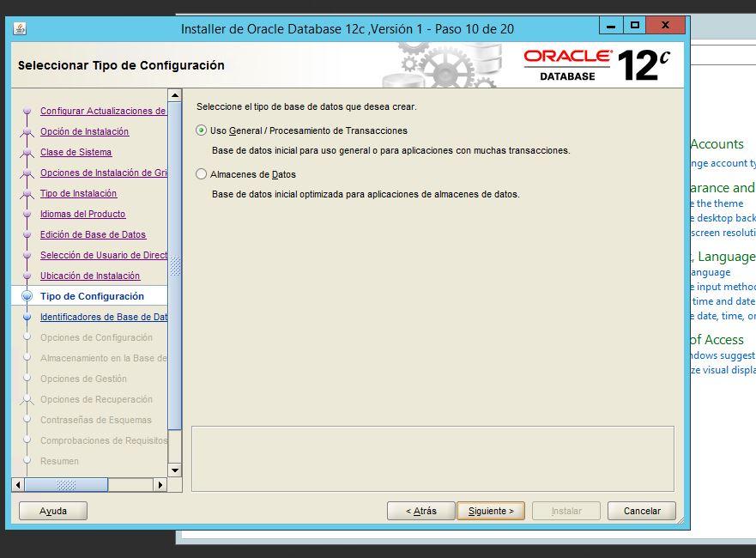The image size is (756, 558).
Task: Open help with the Ayuda button
Action: click(53, 511)
